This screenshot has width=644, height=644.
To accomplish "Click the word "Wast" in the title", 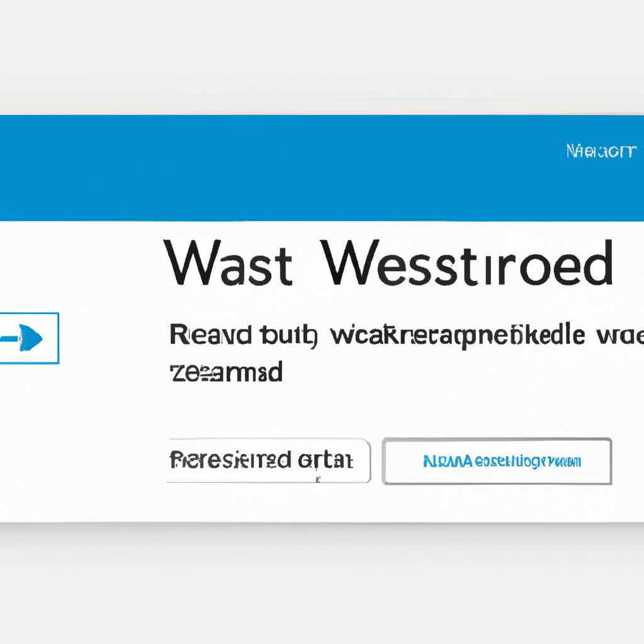I will [228, 263].
